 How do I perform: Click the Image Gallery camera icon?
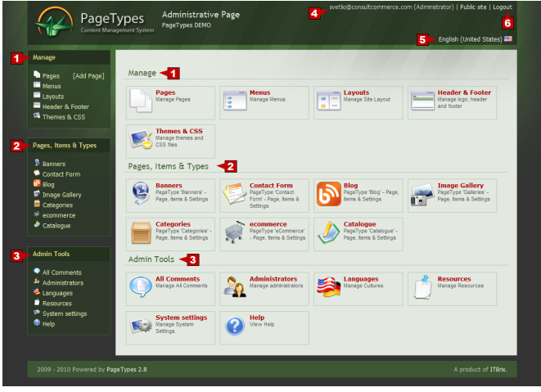pos(422,195)
